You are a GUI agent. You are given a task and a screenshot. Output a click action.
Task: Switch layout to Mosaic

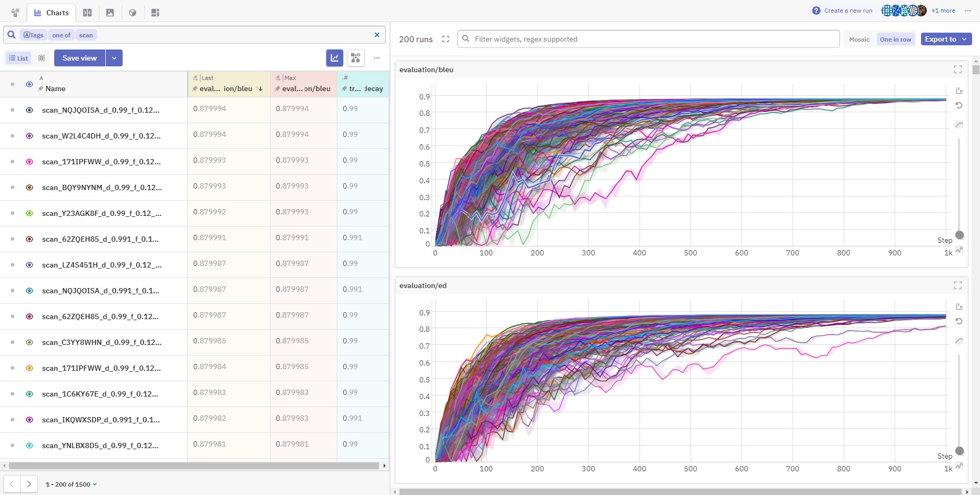(x=859, y=39)
